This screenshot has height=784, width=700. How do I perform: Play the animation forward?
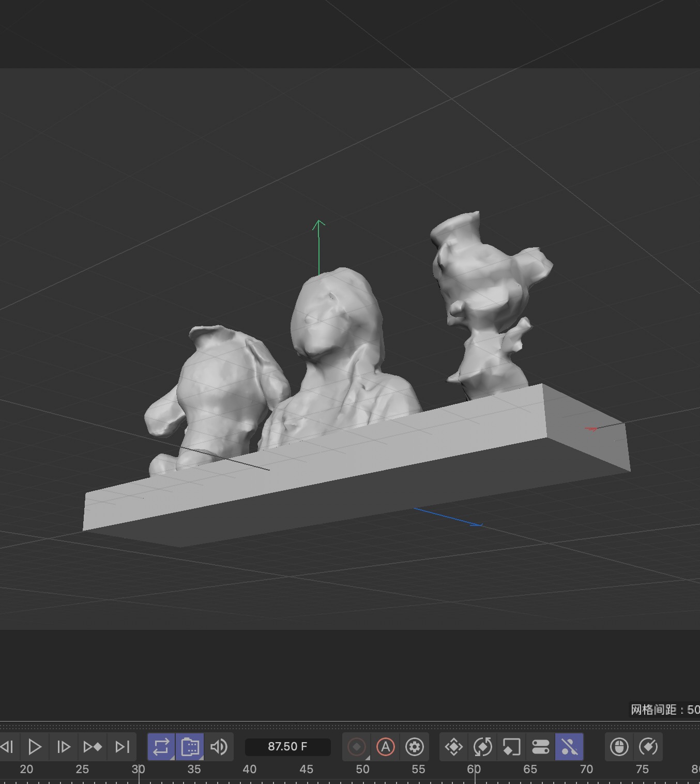(x=35, y=747)
